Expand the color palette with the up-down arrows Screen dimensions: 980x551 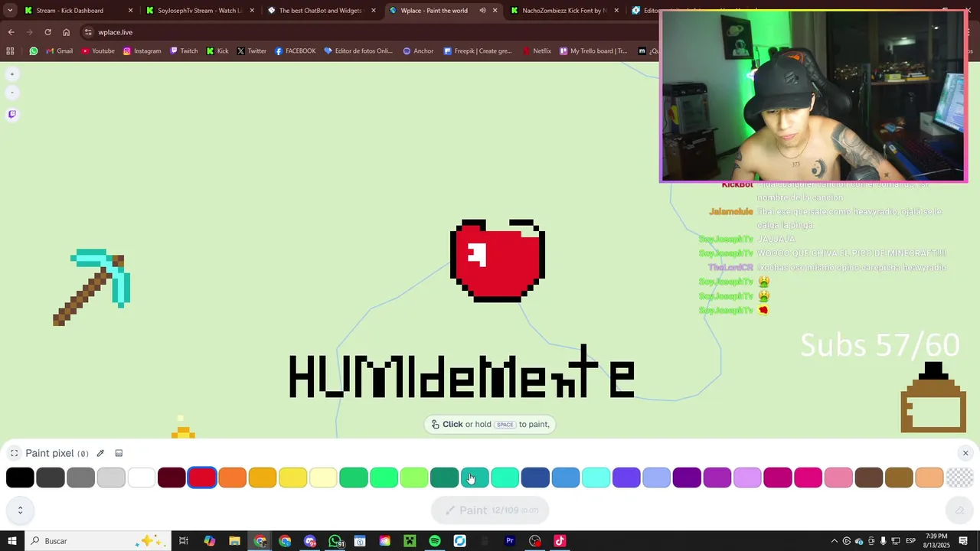pyautogui.click(x=20, y=510)
